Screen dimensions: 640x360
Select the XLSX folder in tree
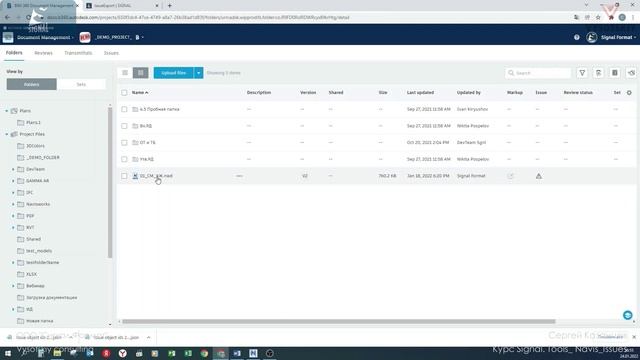click(x=31, y=274)
